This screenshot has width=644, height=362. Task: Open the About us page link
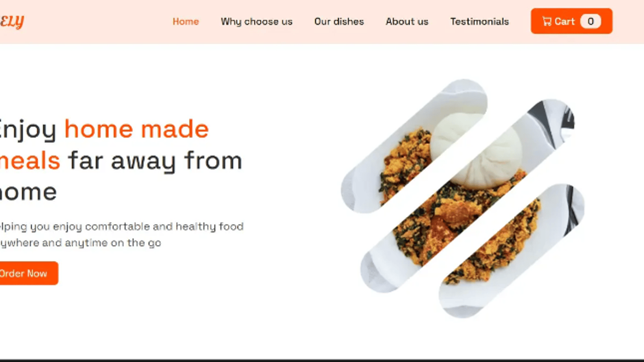point(407,22)
